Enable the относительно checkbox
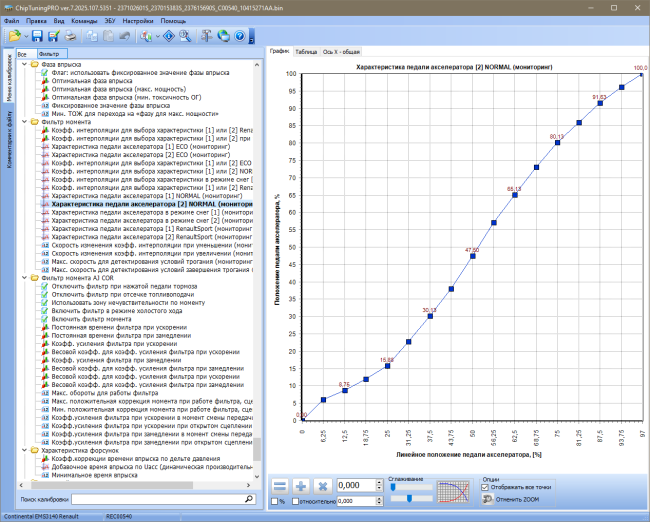This screenshot has height=522, width=650. [x=295, y=502]
